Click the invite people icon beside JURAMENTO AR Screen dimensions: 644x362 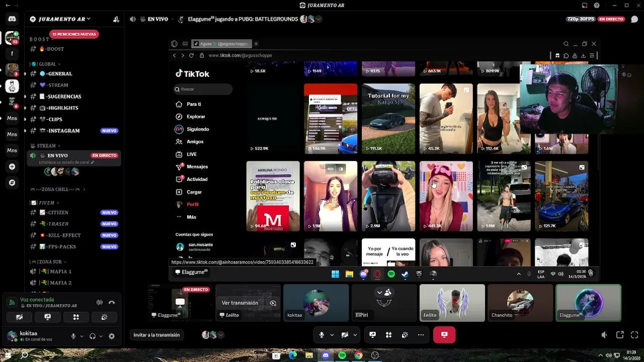tap(116, 19)
